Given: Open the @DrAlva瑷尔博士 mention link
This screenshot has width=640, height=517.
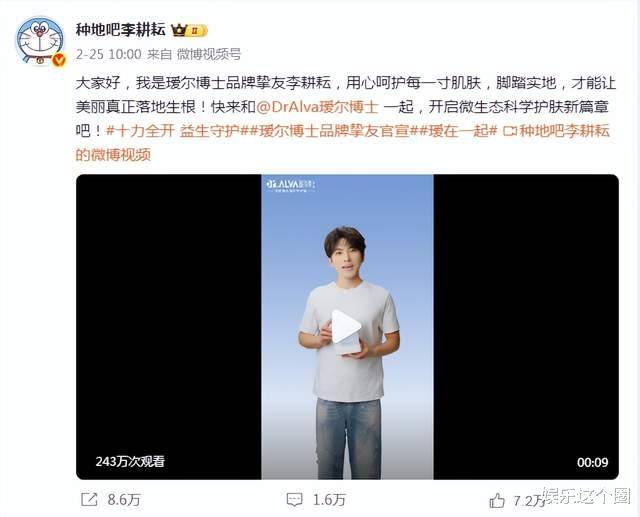Looking at the screenshot, I should pos(318,107).
